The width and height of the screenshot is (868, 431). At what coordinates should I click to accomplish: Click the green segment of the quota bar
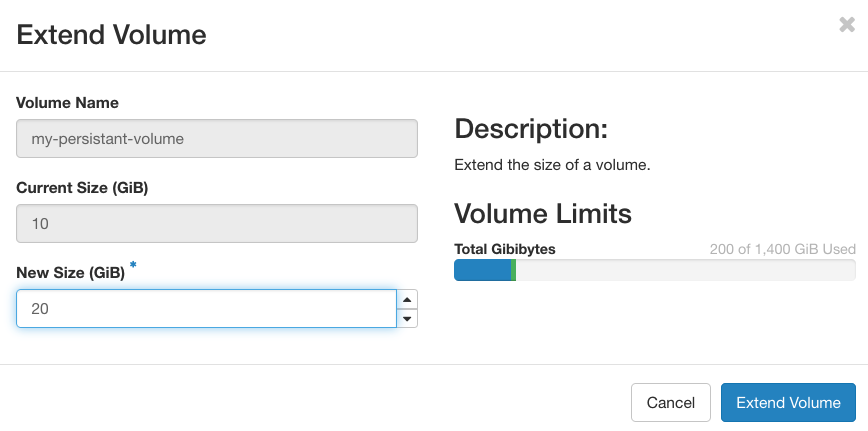click(513, 270)
